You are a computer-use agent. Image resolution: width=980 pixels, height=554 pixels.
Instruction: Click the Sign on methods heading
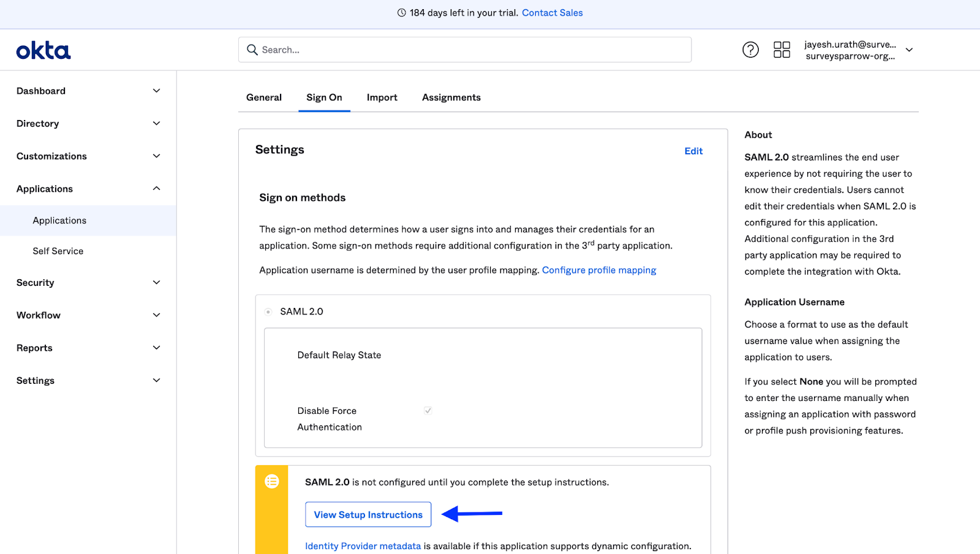click(303, 198)
